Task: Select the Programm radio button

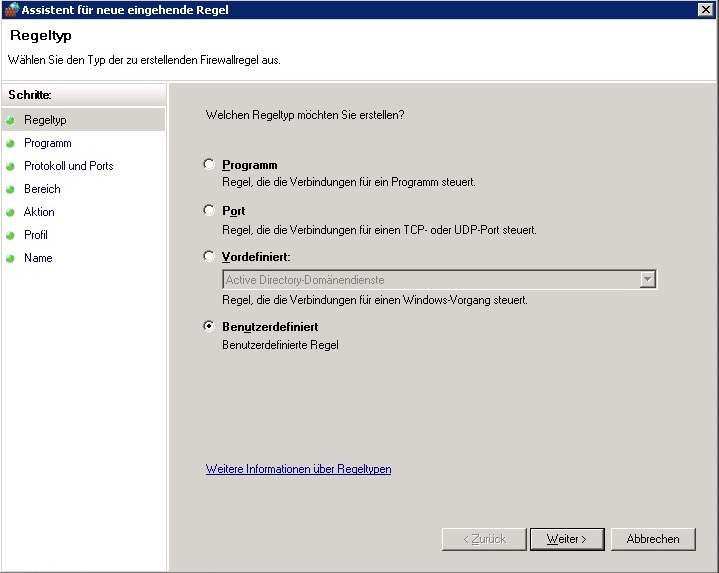Action: (209, 164)
